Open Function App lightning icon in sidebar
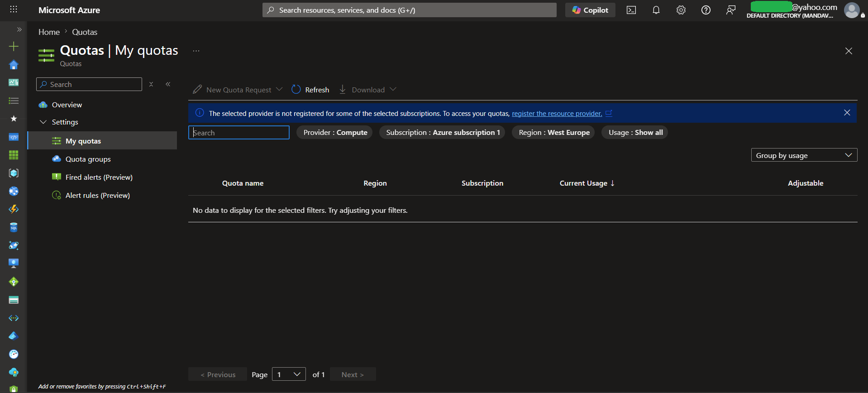The width and height of the screenshot is (868, 393). (14, 209)
